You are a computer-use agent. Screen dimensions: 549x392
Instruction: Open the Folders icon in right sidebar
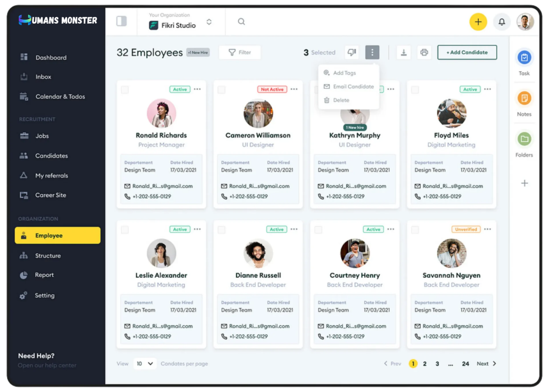pos(524,139)
